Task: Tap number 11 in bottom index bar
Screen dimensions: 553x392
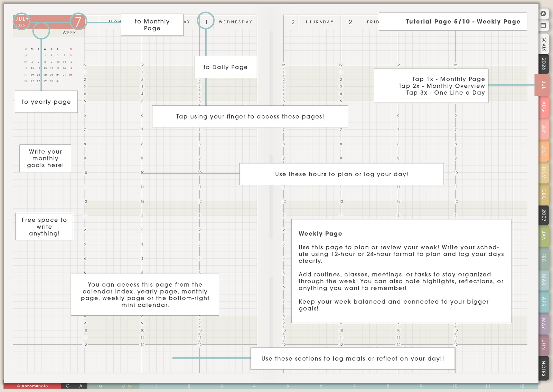Action: click(488, 386)
